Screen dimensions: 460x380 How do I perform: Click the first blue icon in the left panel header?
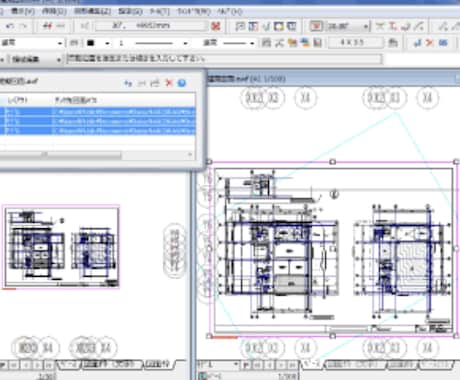coord(128,83)
